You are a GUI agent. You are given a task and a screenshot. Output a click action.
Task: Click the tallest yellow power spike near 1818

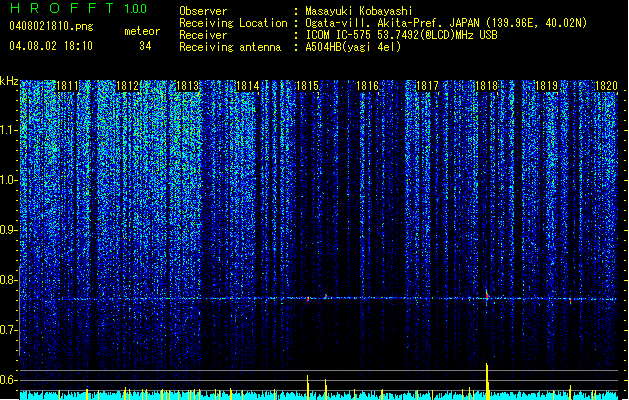(487, 381)
